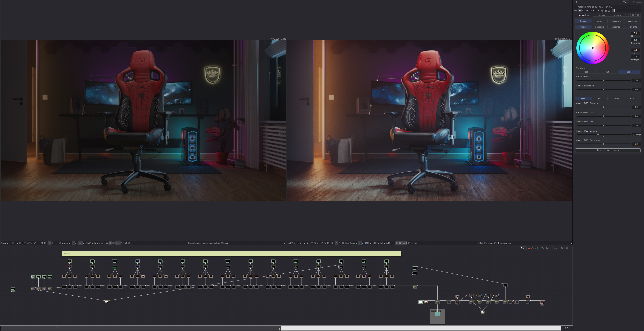Switch to the Ranges tab

point(602,15)
